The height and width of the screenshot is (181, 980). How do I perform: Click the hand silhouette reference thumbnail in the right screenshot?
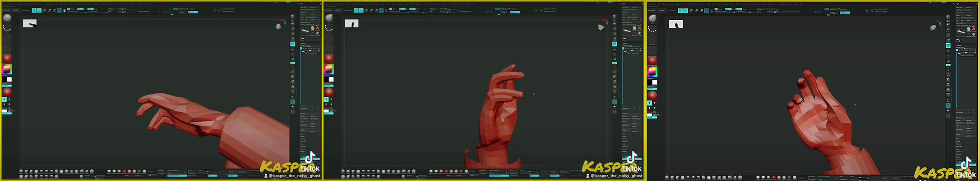(675, 24)
